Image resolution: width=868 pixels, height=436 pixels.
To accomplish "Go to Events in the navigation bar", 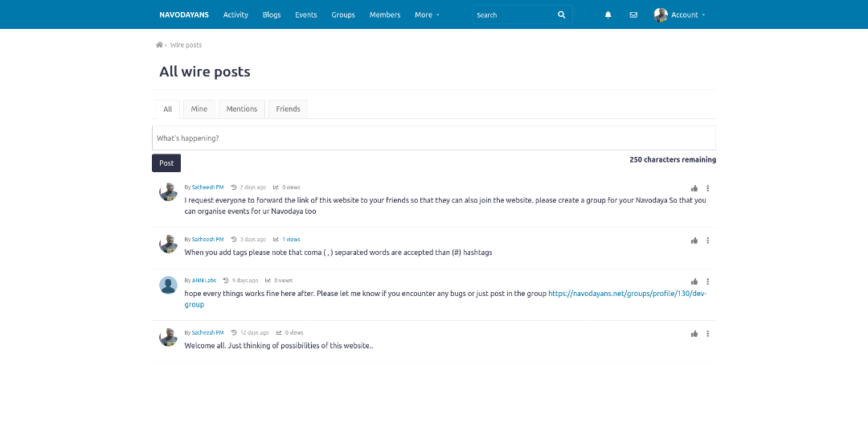I will pyautogui.click(x=305, y=14).
